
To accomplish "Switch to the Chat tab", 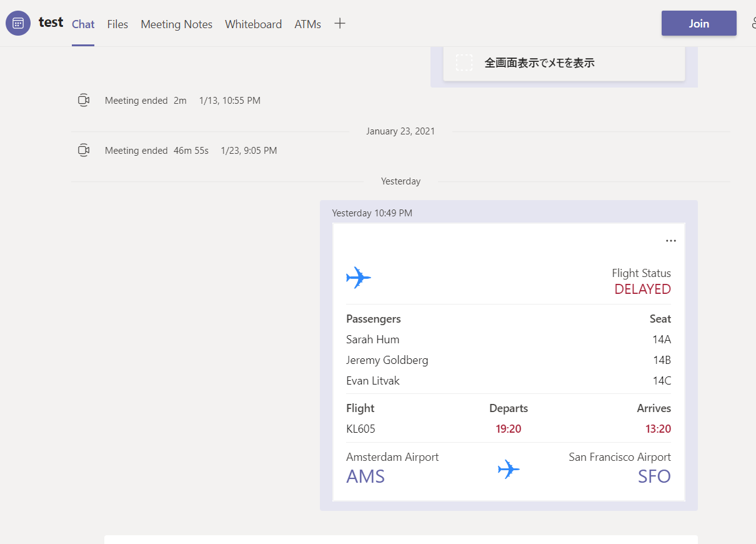I will (x=83, y=24).
